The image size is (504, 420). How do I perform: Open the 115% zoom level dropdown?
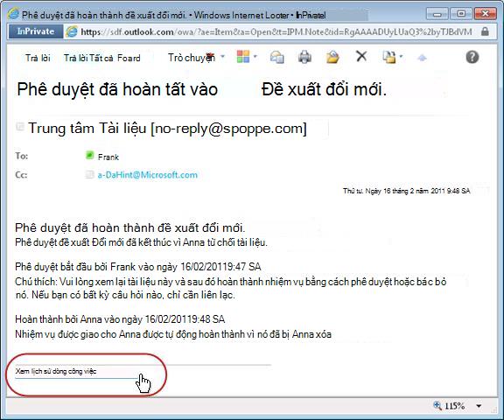pyautogui.click(x=479, y=406)
